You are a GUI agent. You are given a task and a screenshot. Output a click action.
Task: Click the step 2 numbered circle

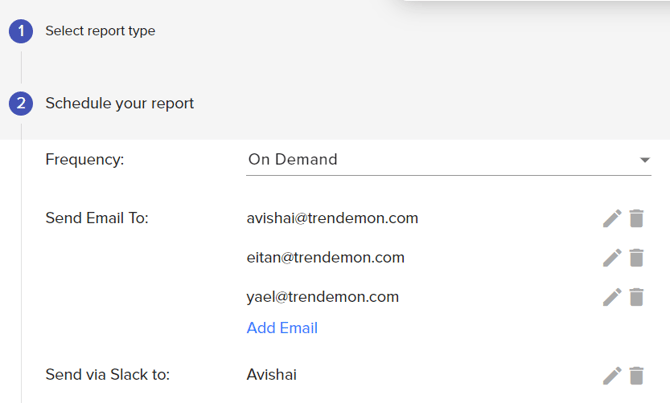21,103
